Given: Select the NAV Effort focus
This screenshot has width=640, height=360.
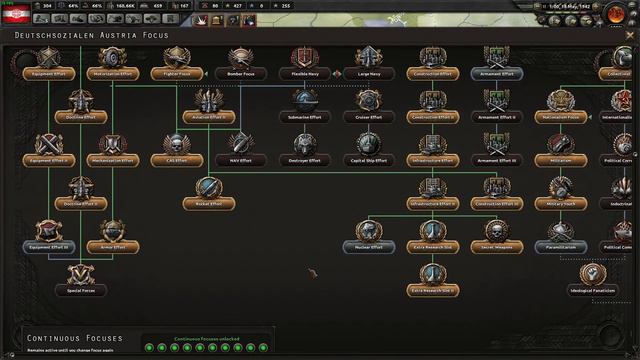Looking at the screenshot, I should [x=241, y=160].
